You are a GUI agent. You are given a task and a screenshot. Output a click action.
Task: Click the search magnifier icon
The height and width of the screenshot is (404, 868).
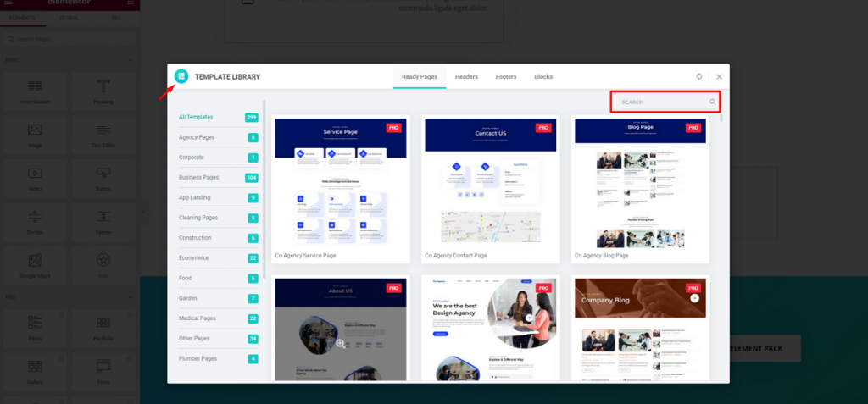712,102
